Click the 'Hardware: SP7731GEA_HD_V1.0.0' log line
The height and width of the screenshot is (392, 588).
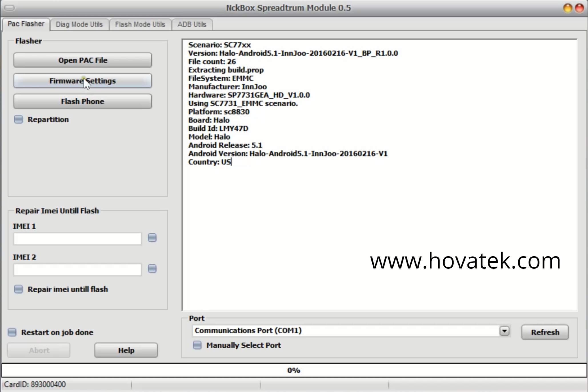[249, 95]
